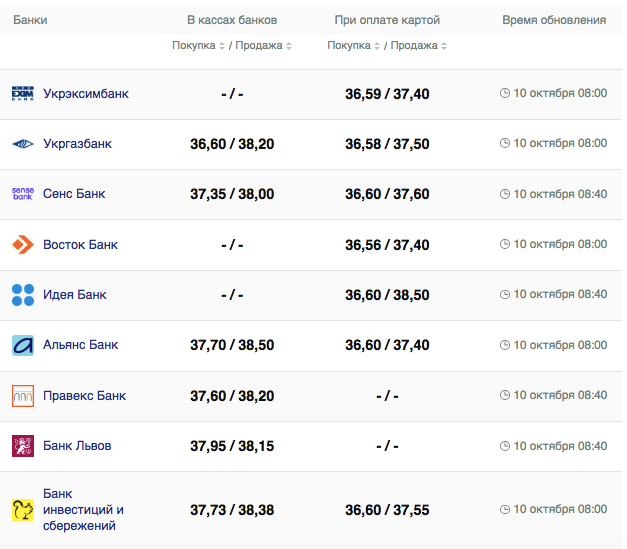Sort by cash desk Покупка rate
Viewport: 627px width, 549px height.
click(194, 46)
